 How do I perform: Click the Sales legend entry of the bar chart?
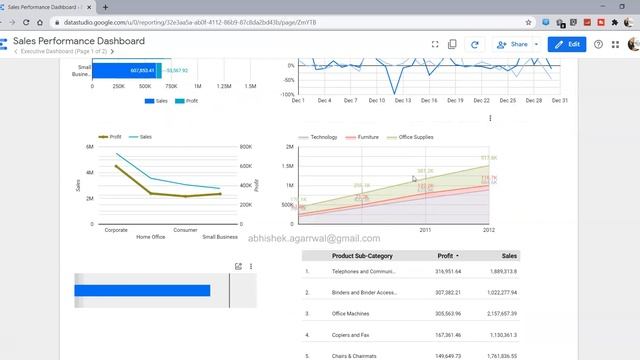[156, 101]
